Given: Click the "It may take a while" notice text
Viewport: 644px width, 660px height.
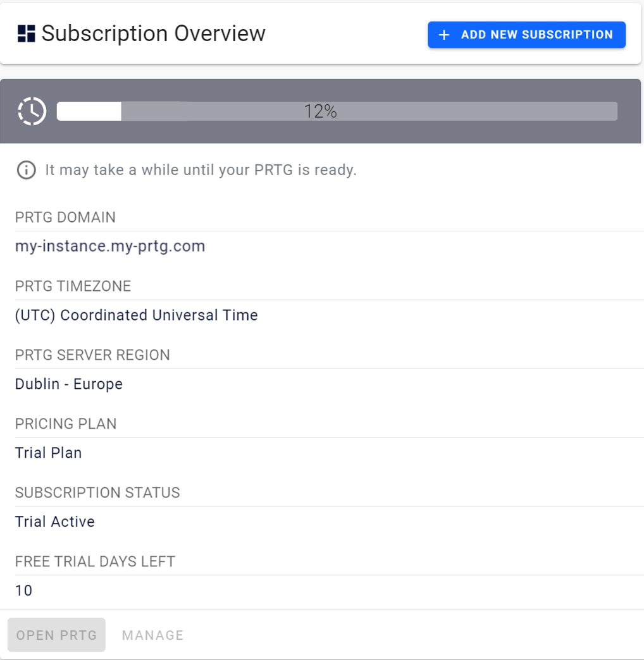Looking at the screenshot, I should [201, 170].
